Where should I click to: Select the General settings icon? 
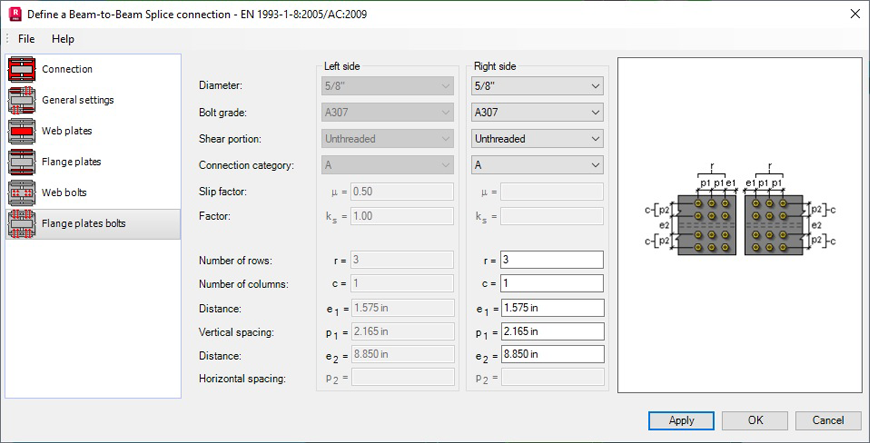point(22,100)
